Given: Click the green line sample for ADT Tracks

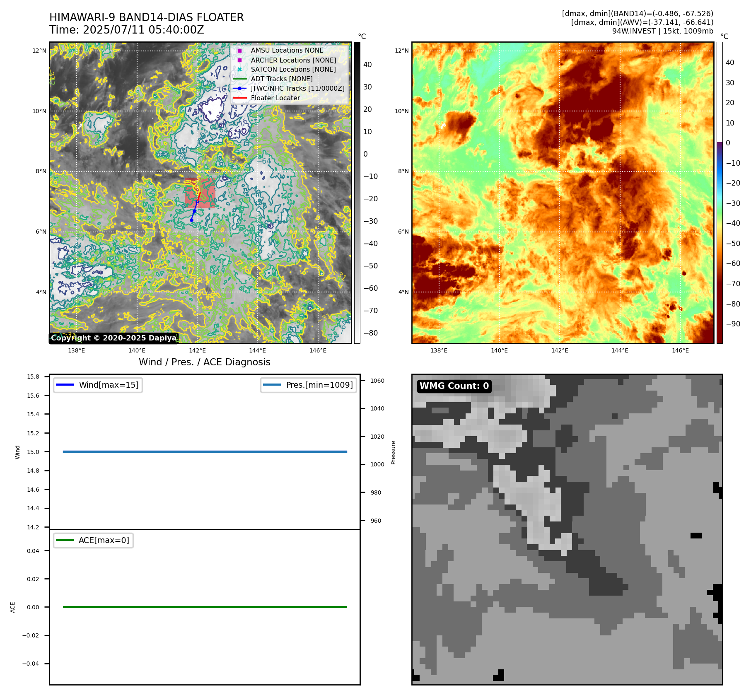Looking at the screenshot, I should (239, 79).
